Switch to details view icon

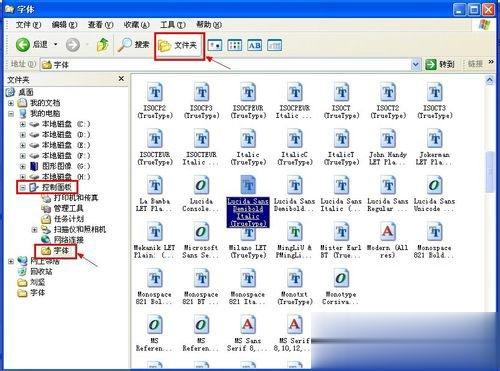(x=275, y=45)
